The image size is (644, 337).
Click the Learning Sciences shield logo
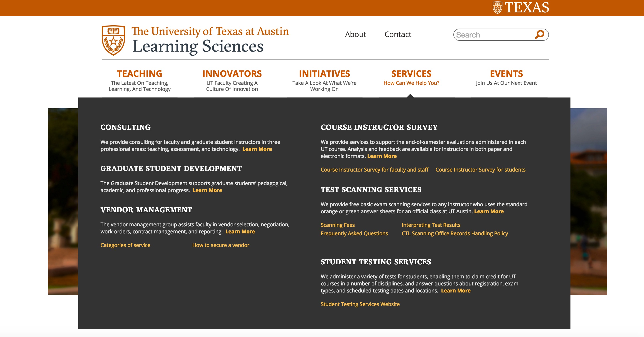113,40
